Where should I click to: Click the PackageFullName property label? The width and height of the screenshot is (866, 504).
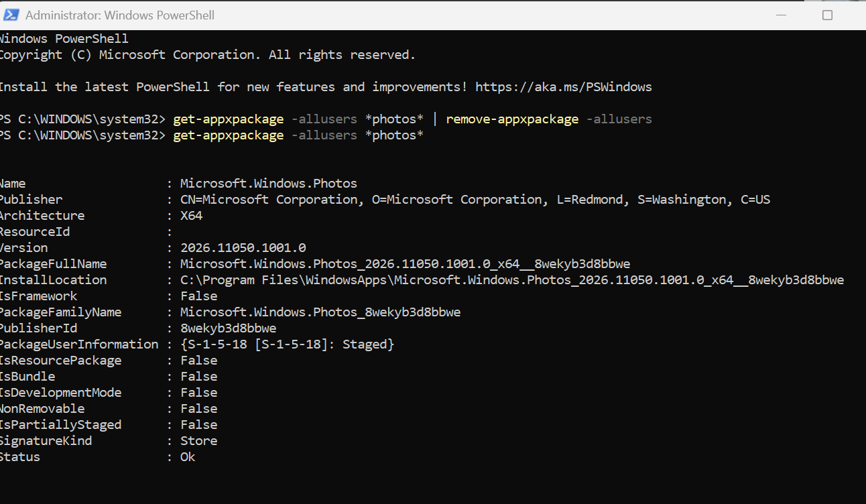[x=53, y=264]
